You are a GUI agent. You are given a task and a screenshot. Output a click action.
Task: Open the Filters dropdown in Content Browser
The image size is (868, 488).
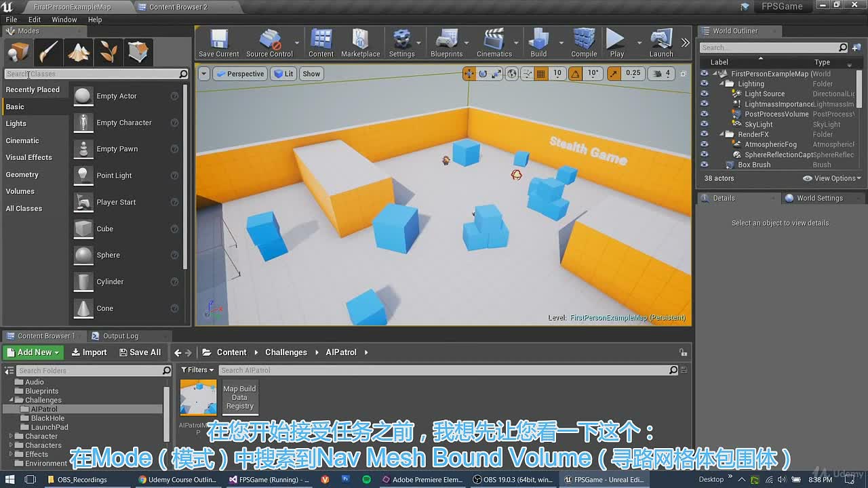tap(197, 370)
